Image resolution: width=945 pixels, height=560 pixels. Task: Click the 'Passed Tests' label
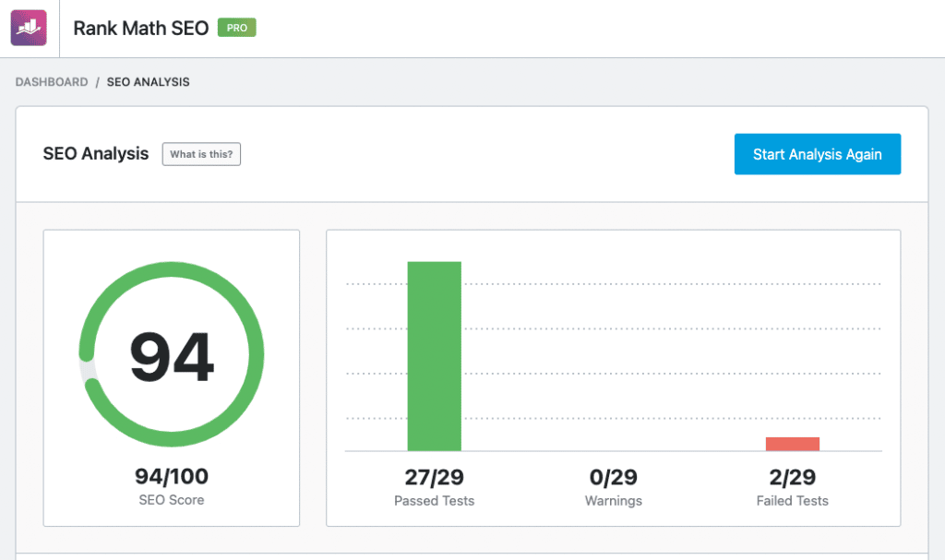tap(435, 501)
